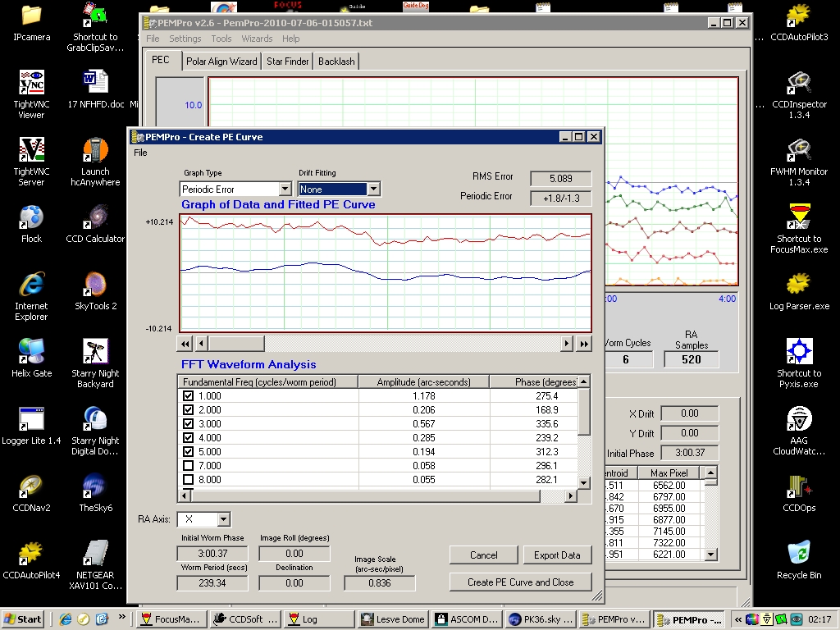Click the Windows Start button
840x630 pixels.
click(23, 619)
